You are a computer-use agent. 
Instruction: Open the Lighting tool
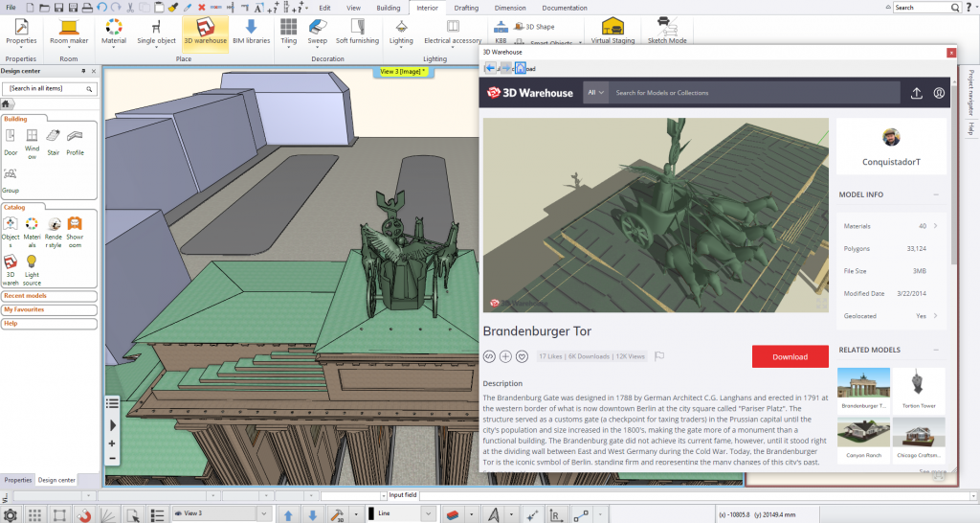pos(401,32)
